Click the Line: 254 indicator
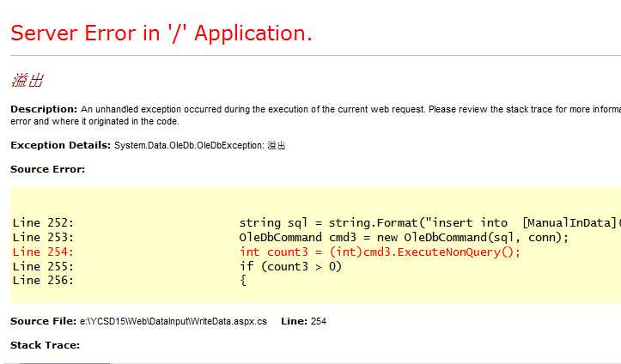The height and width of the screenshot is (364, 621). click(x=303, y=321)
